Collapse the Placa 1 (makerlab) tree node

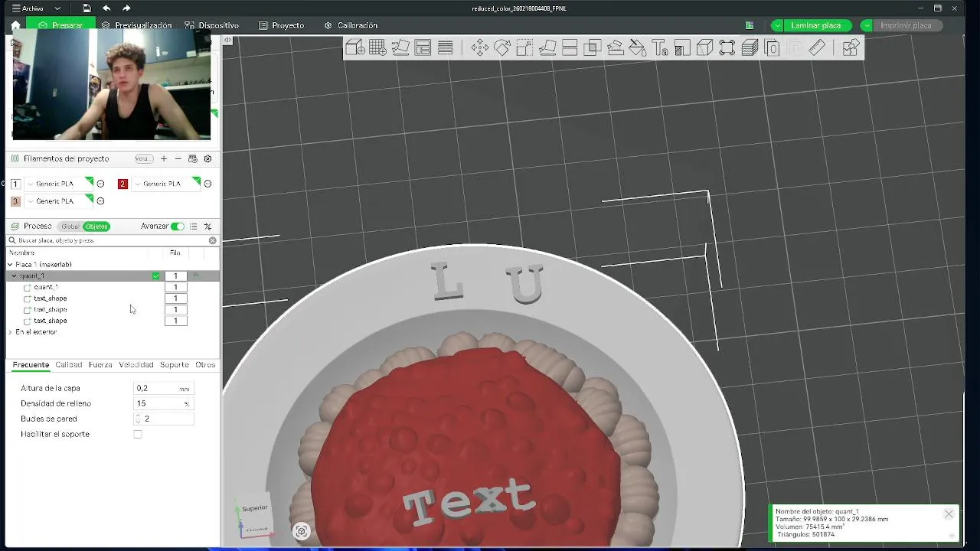[x=9, y=265]
